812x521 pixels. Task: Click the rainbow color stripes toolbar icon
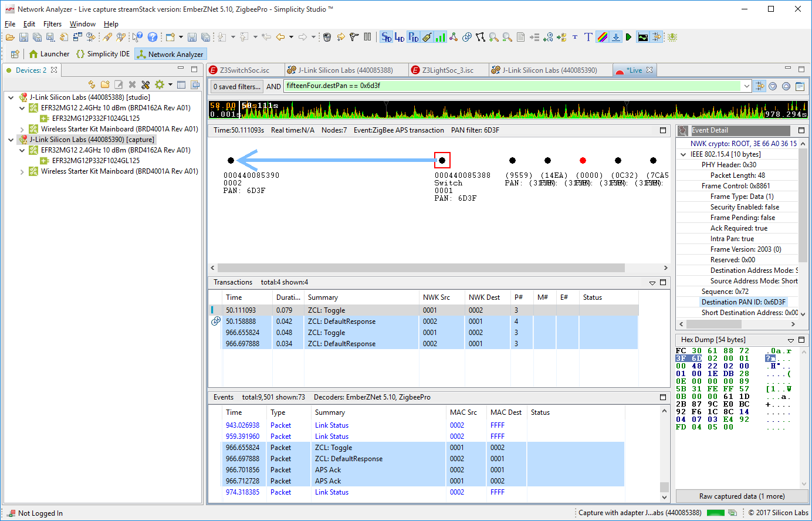click(603, 37)
